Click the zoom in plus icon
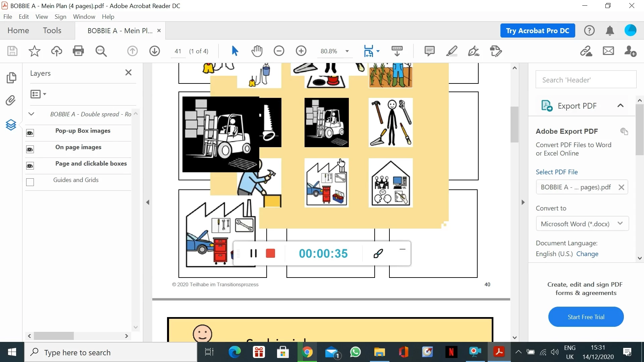Screen dimensions: 644x362 pyautogui.click(x=301, y=51)
